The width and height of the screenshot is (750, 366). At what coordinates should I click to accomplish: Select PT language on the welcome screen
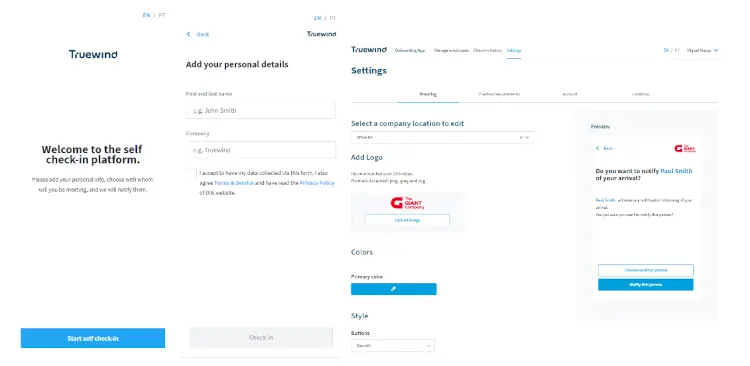tap(162, 15)
